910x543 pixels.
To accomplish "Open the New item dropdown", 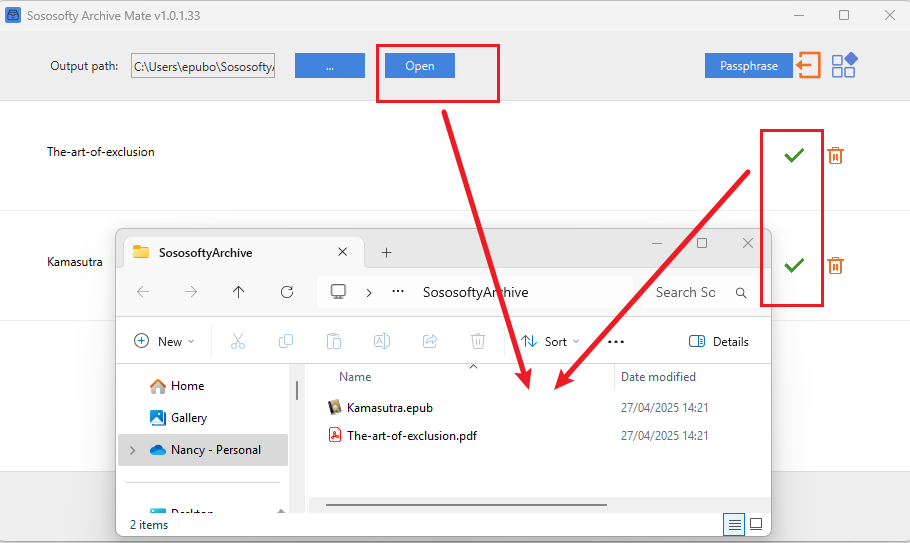I will [x=164, y=341].
